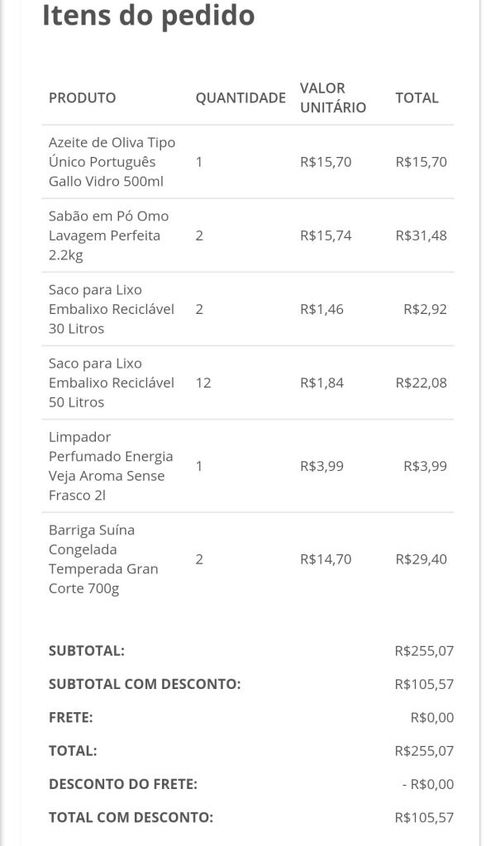Select the PRODUTO column header
Image resolution: width=500 pixels, height=846 pixels.
point(82,98)
